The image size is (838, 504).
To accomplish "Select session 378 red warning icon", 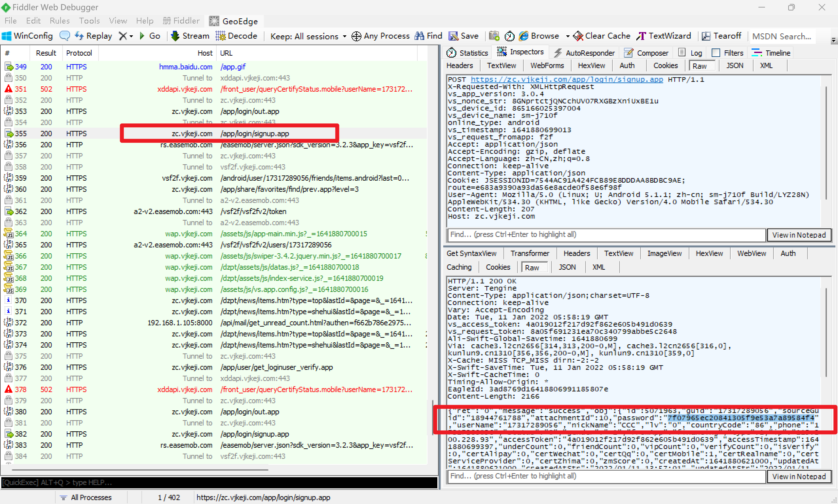I will click(x=8, y=389).
